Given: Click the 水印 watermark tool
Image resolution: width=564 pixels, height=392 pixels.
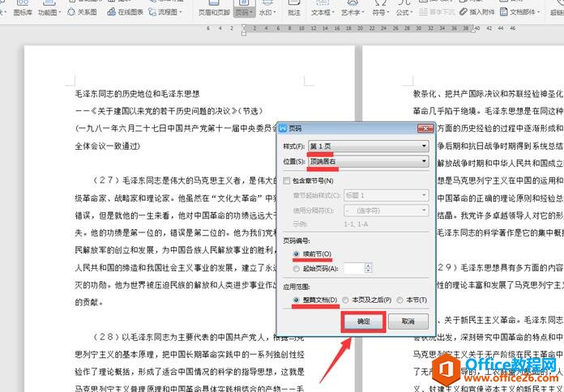Looking at the screenshot, I should point(266,13).
